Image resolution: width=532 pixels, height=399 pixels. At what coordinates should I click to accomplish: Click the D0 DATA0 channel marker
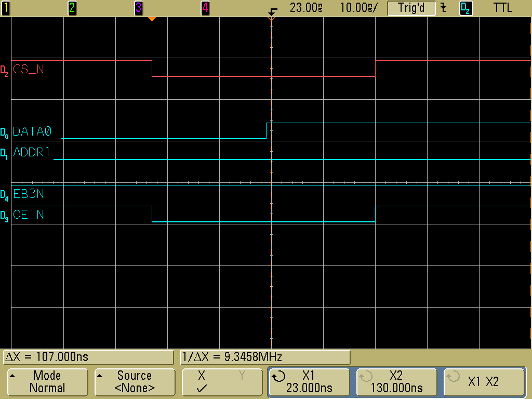tap(4, 132)
